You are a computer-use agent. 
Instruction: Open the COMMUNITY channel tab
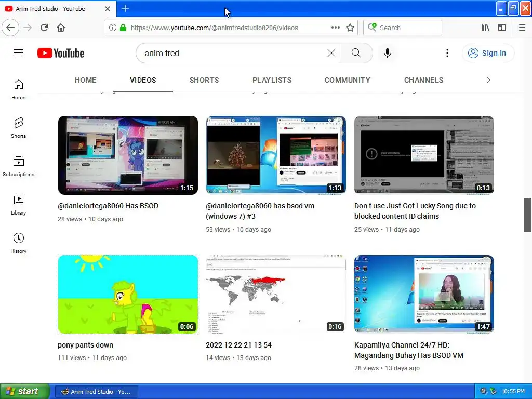348,80
